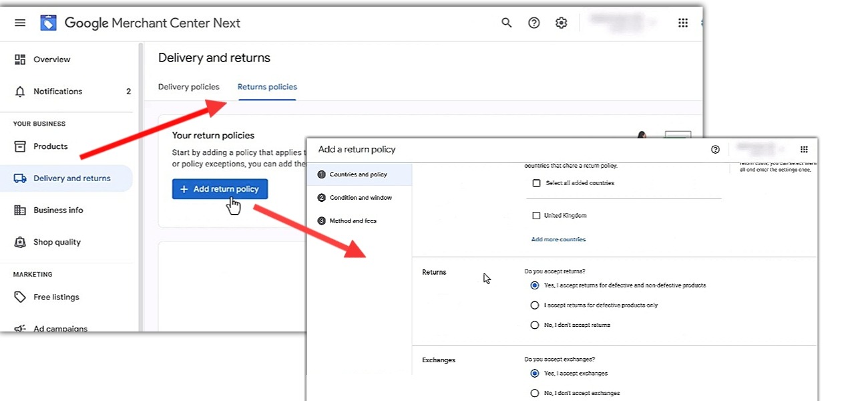Open Notifications in the sidebar
The width and height of the screenshot is (868, 401).
click(x=57, y=92)
